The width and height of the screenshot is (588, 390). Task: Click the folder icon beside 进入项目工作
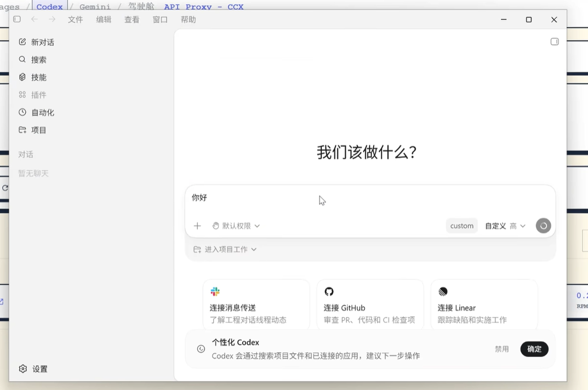click(x=197, y=249)
